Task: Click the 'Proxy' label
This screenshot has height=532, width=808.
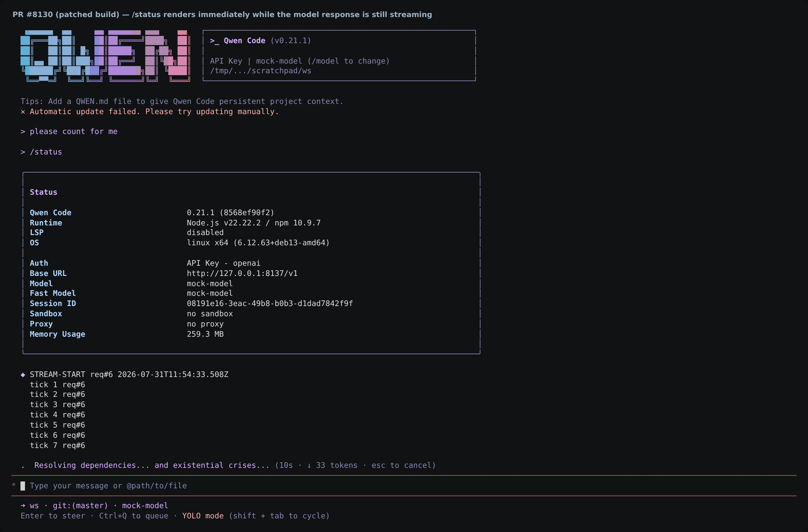Action: tap(41, 324)
